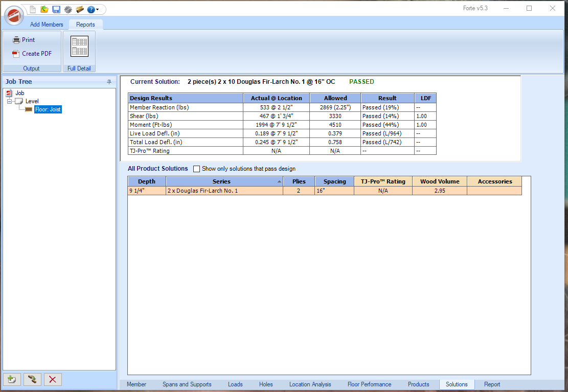Click the Create PDF document icon

click(x=15, y=54)
